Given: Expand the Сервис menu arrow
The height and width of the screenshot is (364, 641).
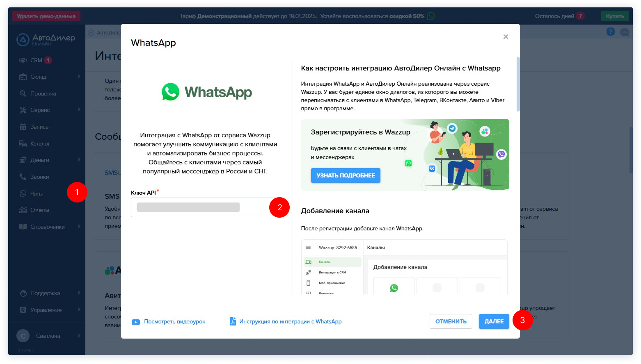Looking at the screenshot, I should [x=79, y=110].
